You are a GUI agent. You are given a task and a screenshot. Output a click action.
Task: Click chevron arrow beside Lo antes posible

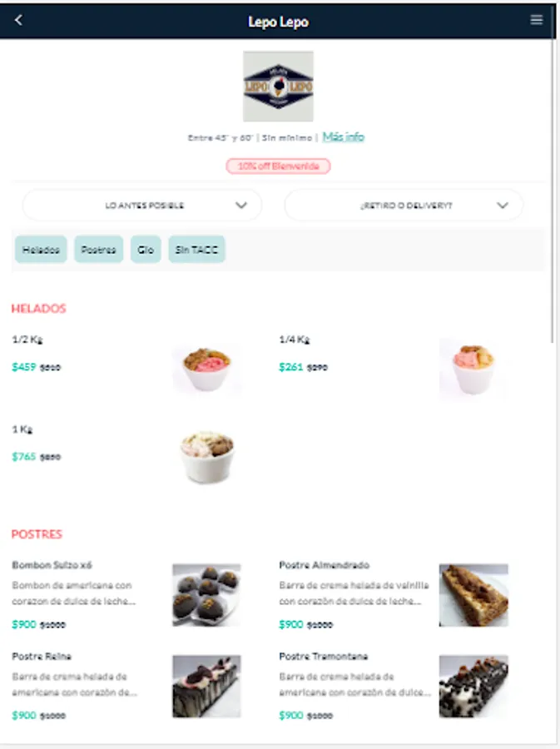pos(241,205)
